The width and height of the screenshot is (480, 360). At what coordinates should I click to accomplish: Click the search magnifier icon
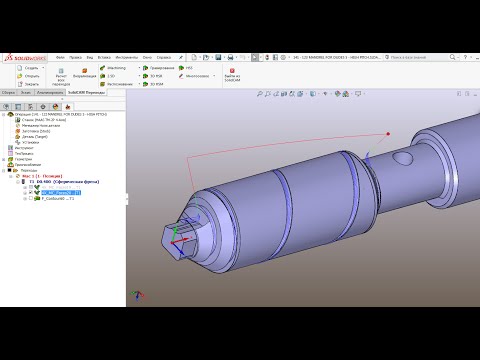tap(452, 57)
